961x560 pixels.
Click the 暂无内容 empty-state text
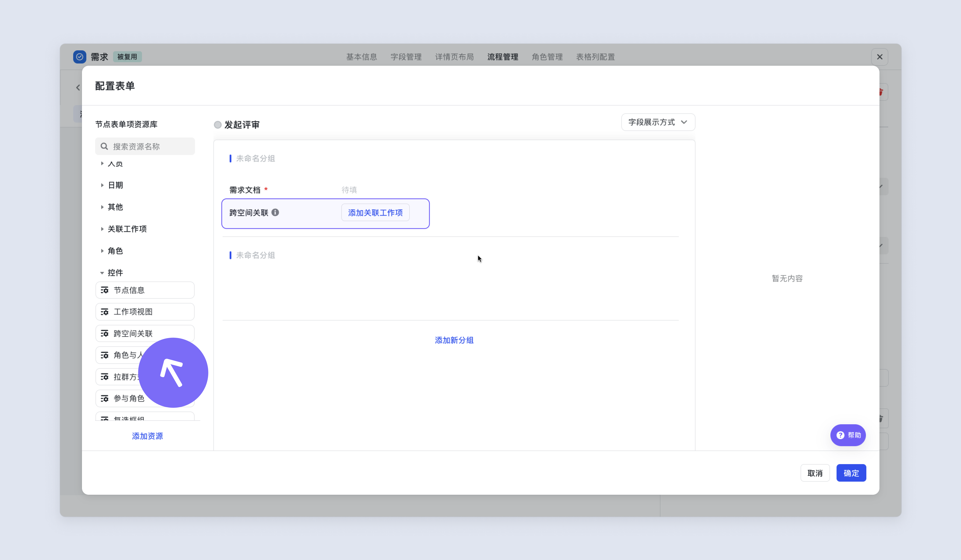[x=787, y=278]
